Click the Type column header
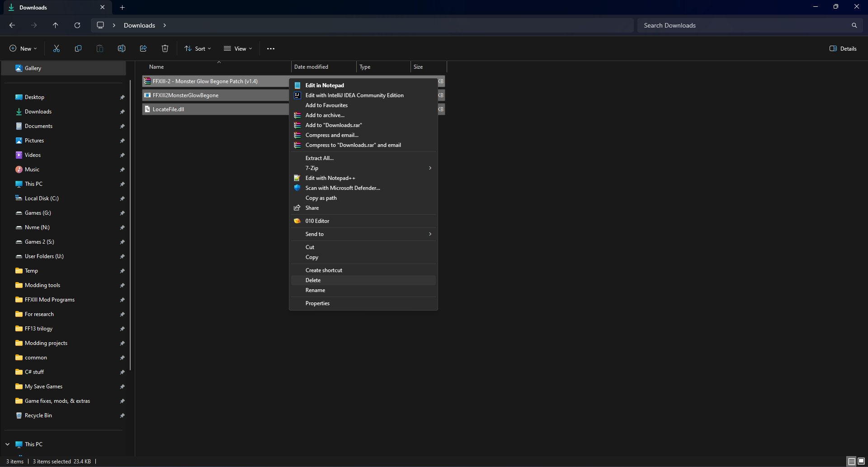868x467 pixels. (x=383, y=67)
